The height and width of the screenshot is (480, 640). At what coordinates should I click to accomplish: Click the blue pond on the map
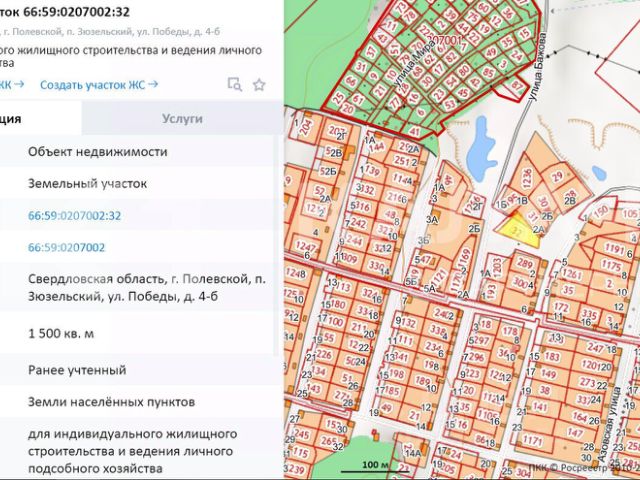(482, 150)
